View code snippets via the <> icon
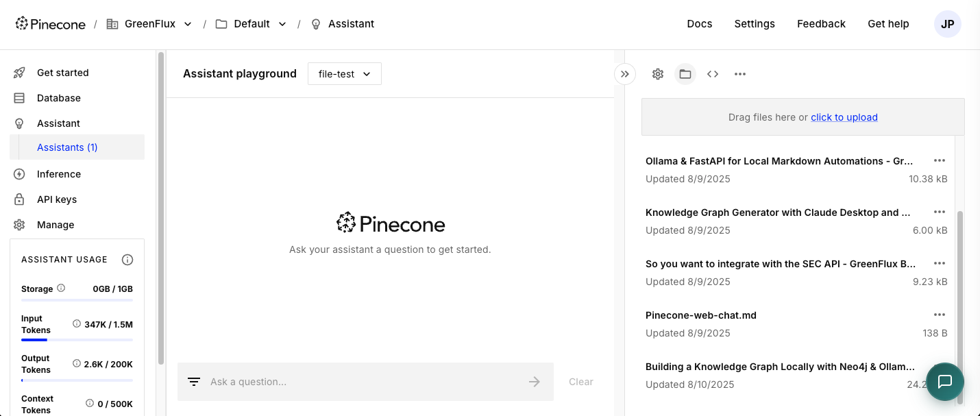 (712, 73)
